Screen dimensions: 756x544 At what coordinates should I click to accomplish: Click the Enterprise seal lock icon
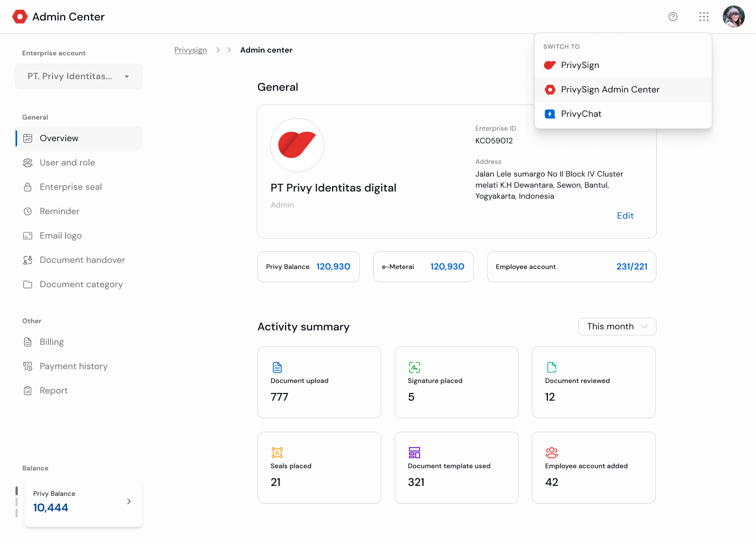click(28, 187)
